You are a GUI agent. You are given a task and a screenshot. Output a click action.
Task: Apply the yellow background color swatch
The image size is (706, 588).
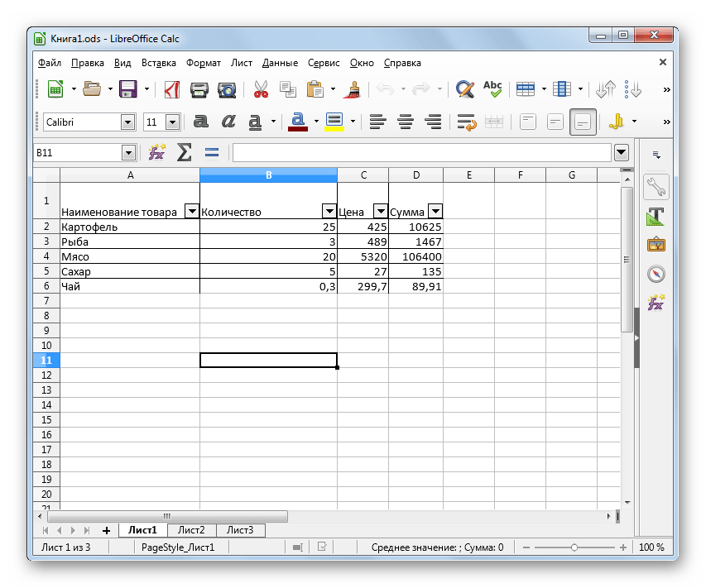coord(334,122)
